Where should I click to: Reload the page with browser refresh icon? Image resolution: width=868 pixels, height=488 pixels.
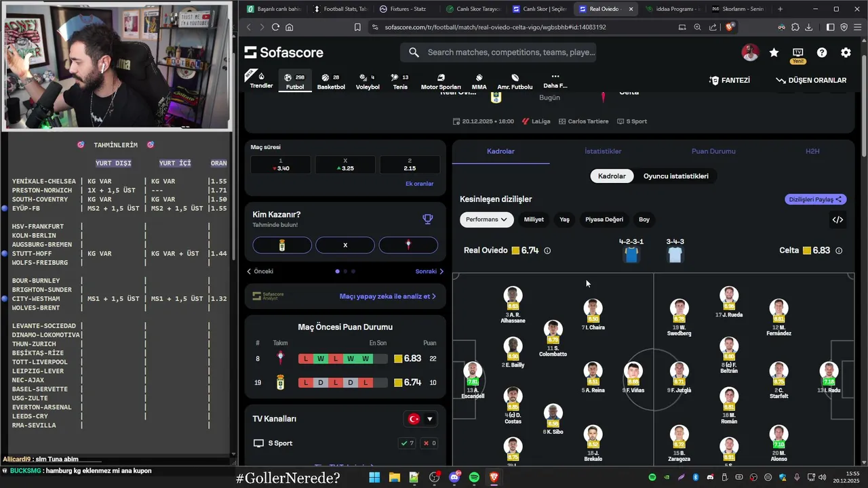pos(275,27)
